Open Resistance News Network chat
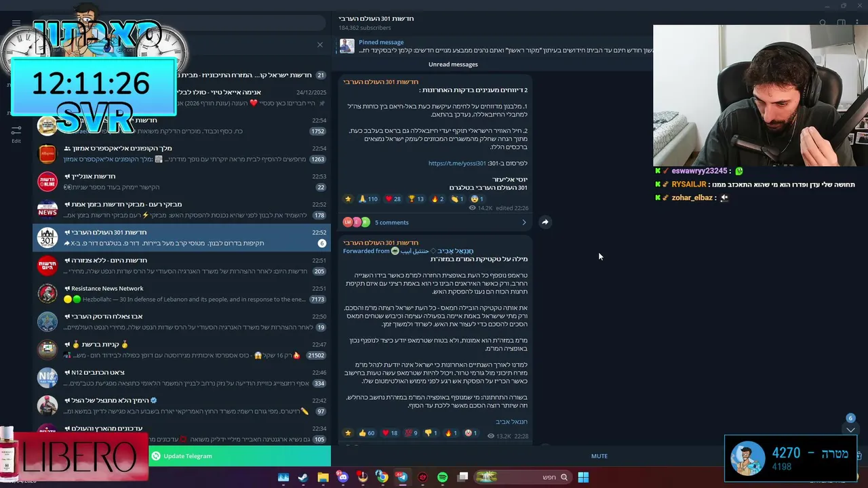 pyautogui.click(x=182, y=293)
